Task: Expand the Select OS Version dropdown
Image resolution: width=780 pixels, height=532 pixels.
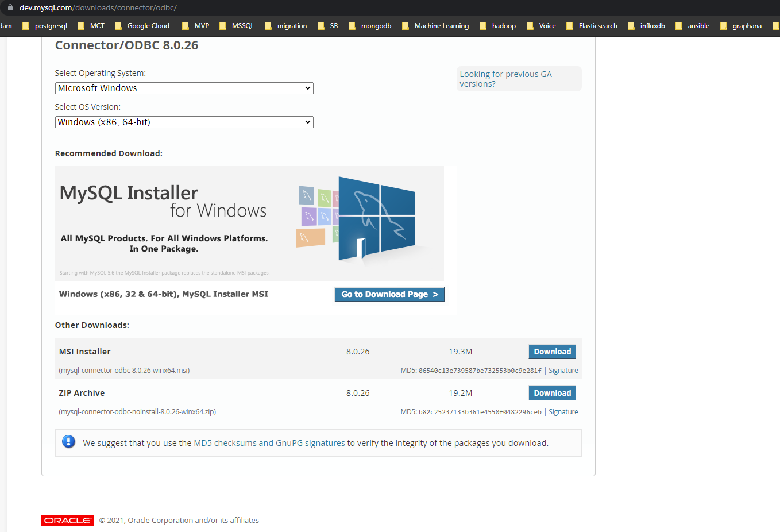Action: point(184,122)
